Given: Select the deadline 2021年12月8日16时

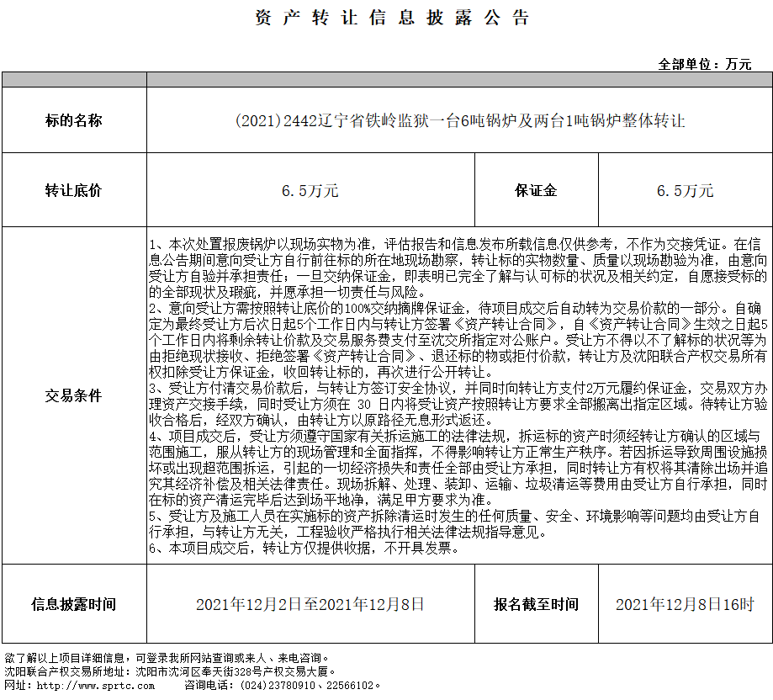Looking at the screenshot, I should [685, 604].
